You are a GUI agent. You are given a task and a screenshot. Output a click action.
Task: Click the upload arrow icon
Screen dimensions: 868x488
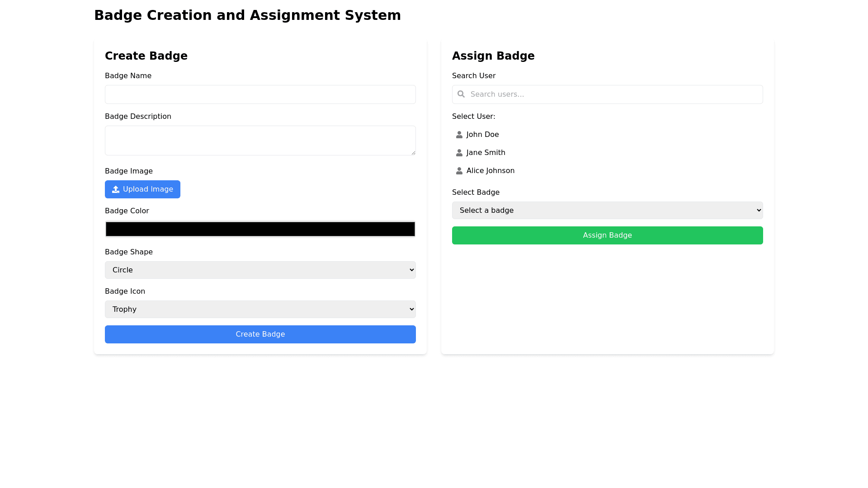click(116, 189)
